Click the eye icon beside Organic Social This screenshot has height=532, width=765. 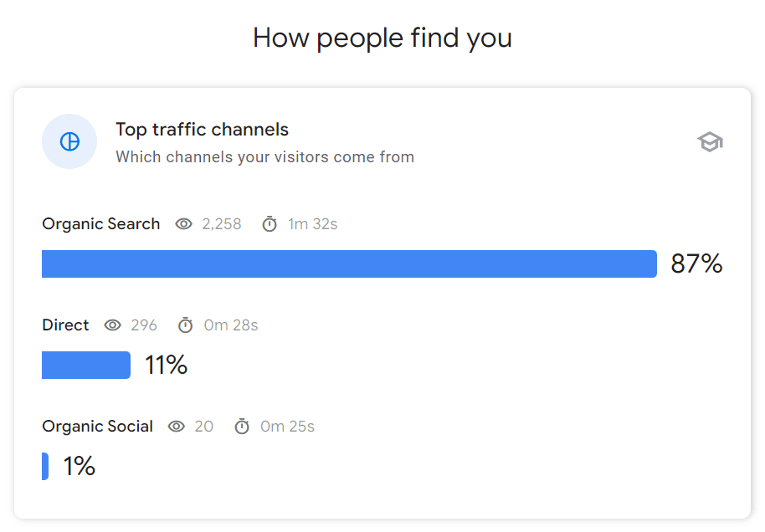coord(177,427)
